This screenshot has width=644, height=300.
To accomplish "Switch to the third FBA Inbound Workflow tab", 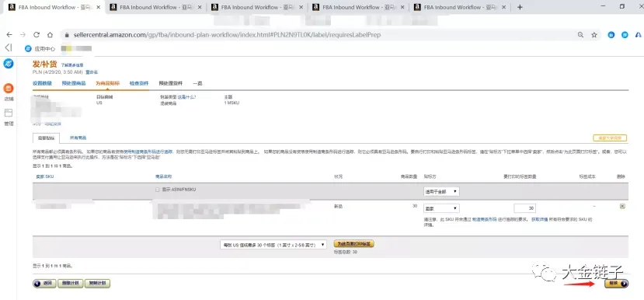I will [x=257, y=7].
